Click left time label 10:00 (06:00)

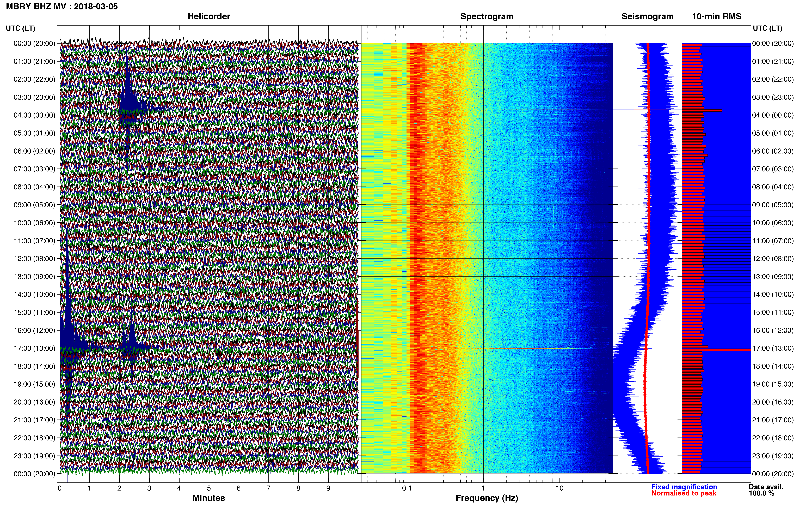click(34, 223)
